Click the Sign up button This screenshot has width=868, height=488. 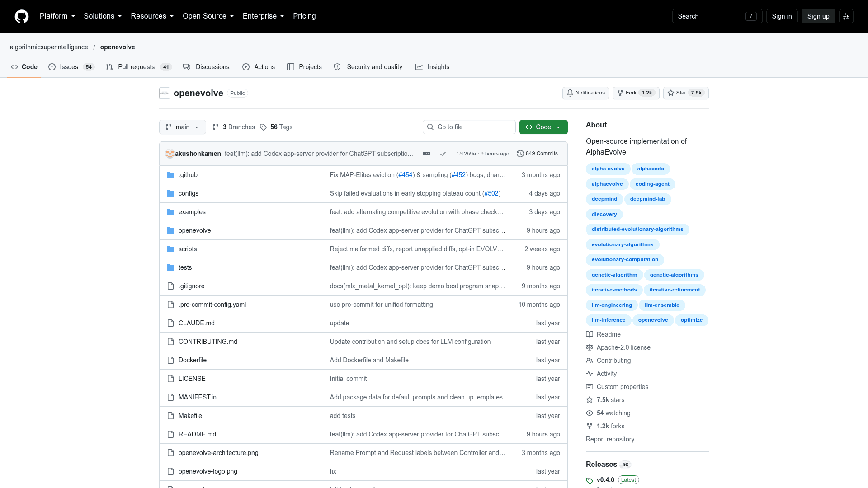coord(818,16)
